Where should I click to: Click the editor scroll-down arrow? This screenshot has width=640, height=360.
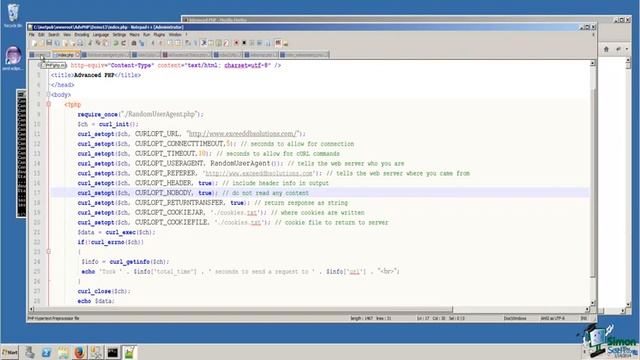click(593, 303)
